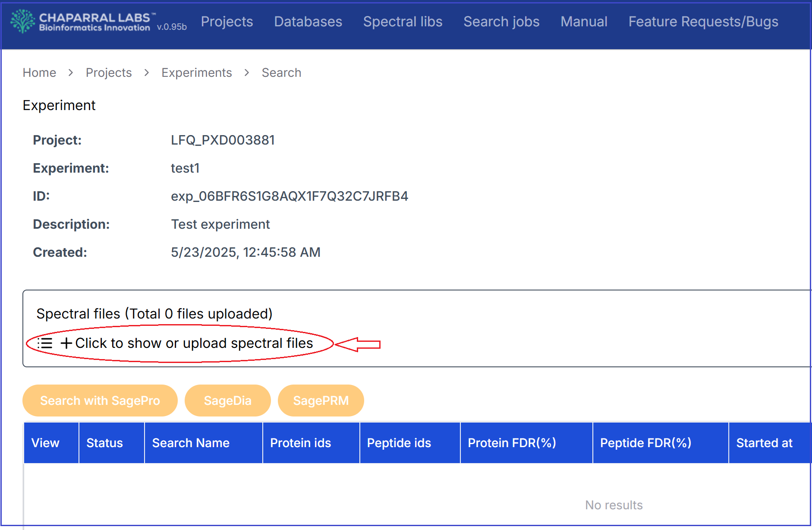This screenshot has width=812, height=530.
Task: Sort by the Search Name column header
Action: coord(191,443)
